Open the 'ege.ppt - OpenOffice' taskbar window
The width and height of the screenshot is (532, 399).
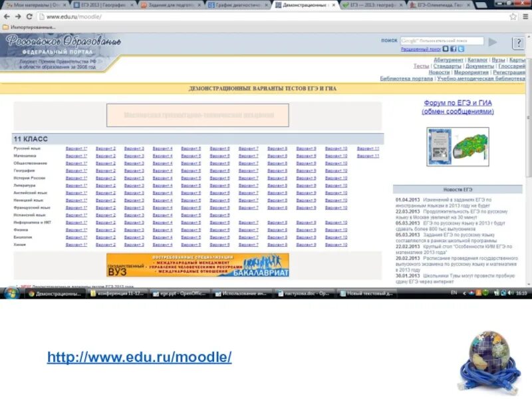[180, 293]
